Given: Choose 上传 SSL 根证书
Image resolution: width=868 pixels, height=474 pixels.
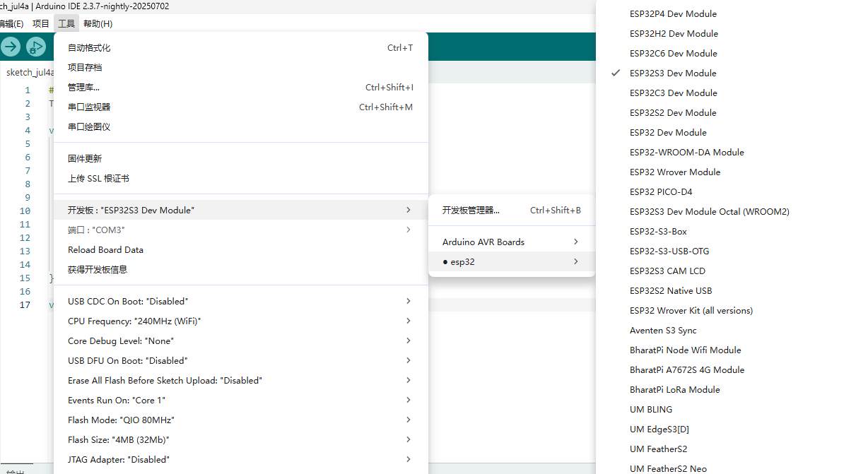Looking at the screenshot, I should (x=241, y=179).
